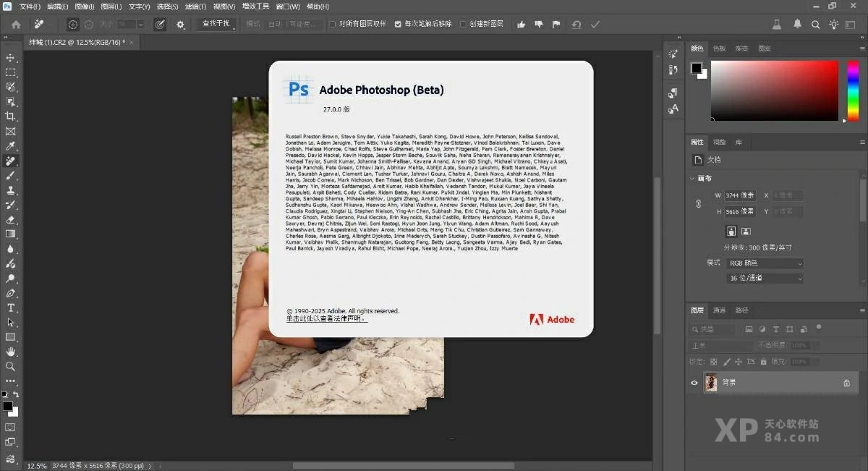
Task: Open the 帮助(H) menu
Action: coord(316,6)
